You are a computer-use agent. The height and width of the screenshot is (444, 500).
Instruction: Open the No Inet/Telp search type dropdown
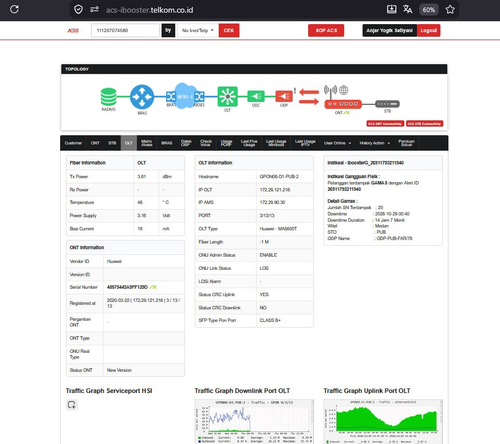point(198,30)
